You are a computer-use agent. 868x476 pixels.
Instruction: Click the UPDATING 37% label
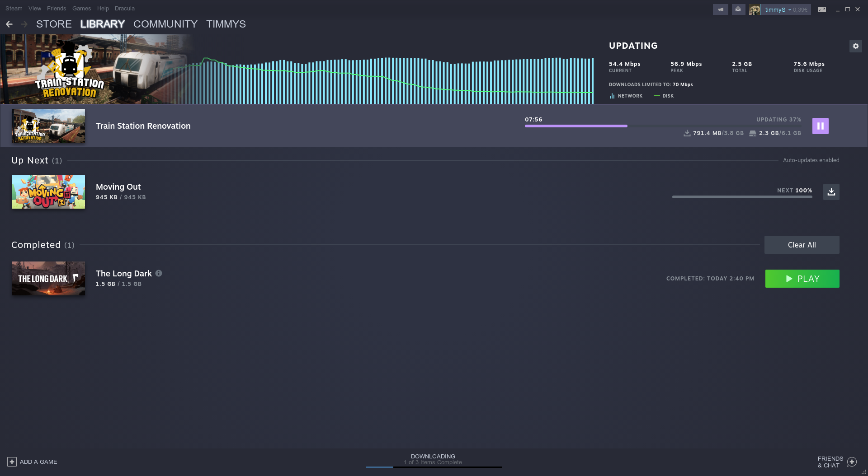[778, 119]
